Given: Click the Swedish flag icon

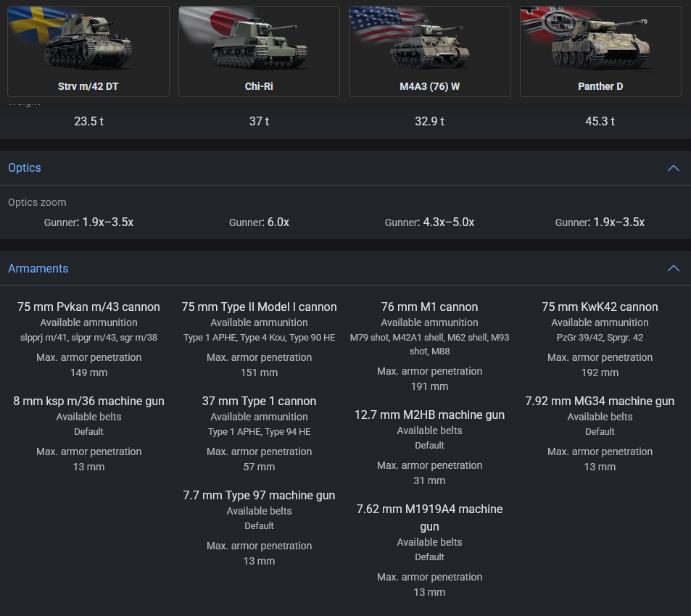Looking at the screenshot, I should pos(33,22).
